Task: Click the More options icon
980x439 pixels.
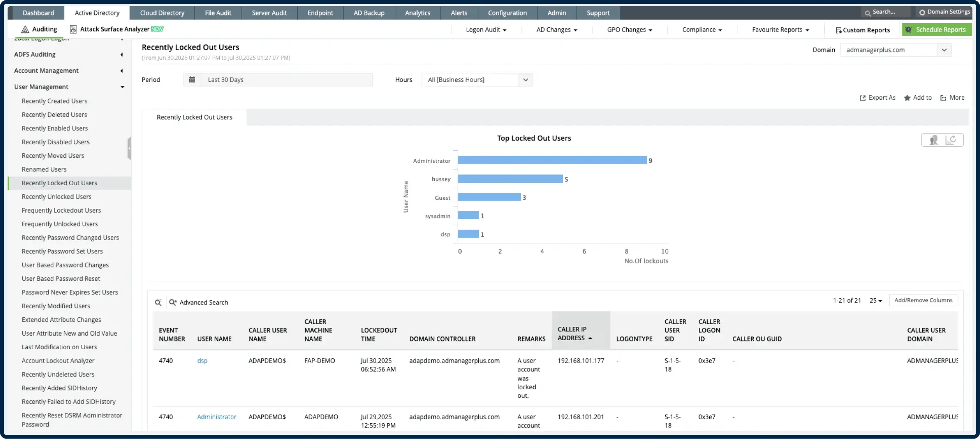Action: point(943,97)
